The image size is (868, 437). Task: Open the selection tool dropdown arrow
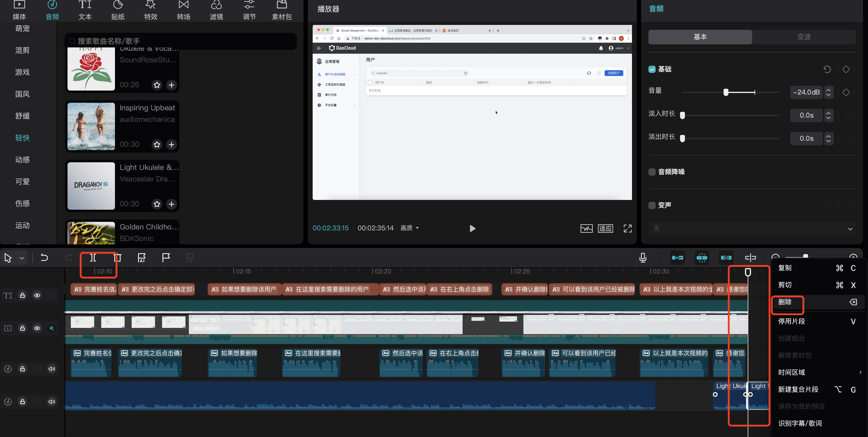[22, 258]
